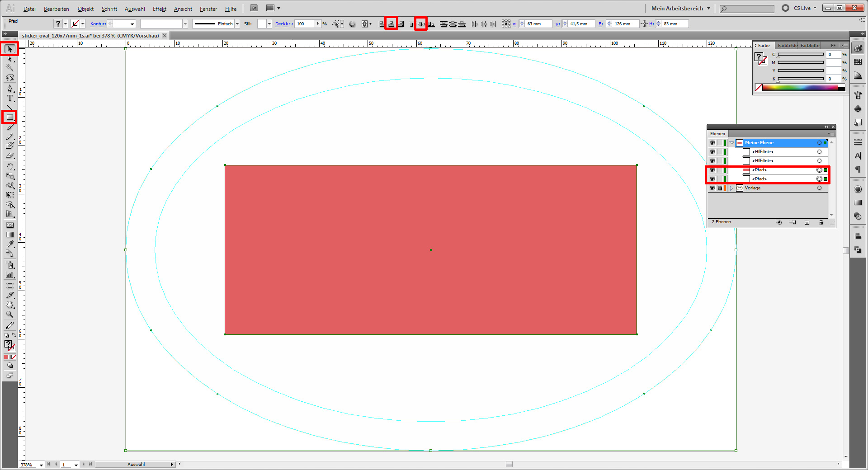
Task: Delete selection with Ebenen trash icon
Action: (x=821, y=222)
